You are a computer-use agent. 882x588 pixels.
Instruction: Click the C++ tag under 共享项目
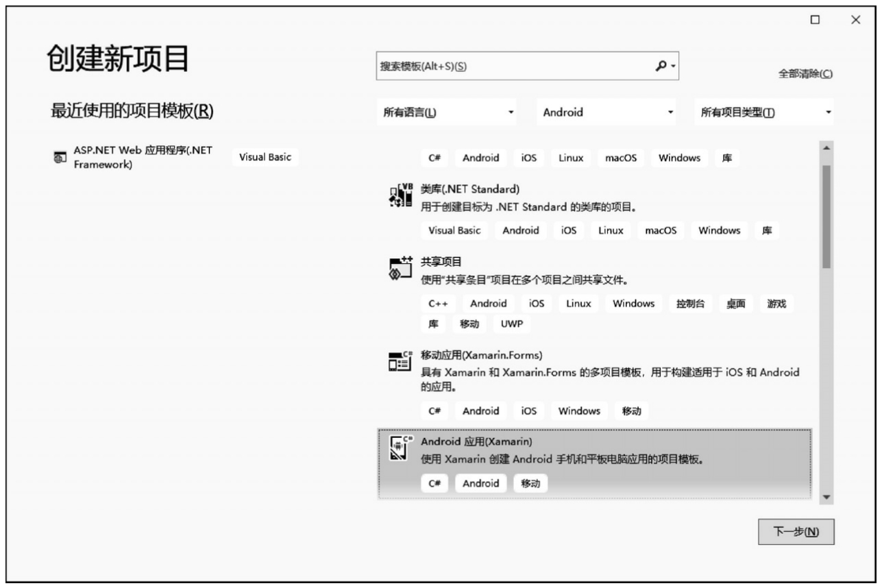click(438, 304)
